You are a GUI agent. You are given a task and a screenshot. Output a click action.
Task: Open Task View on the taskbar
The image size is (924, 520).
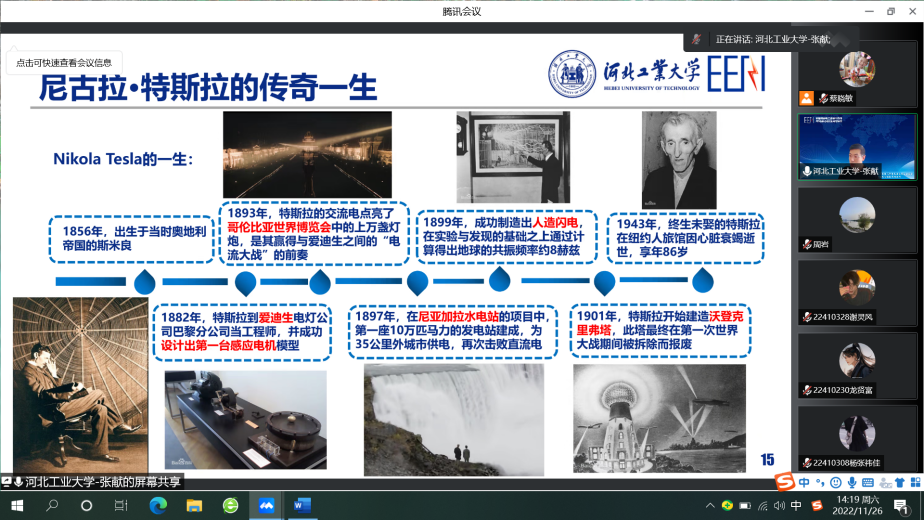pyautogui.click(x=121, y=506)
